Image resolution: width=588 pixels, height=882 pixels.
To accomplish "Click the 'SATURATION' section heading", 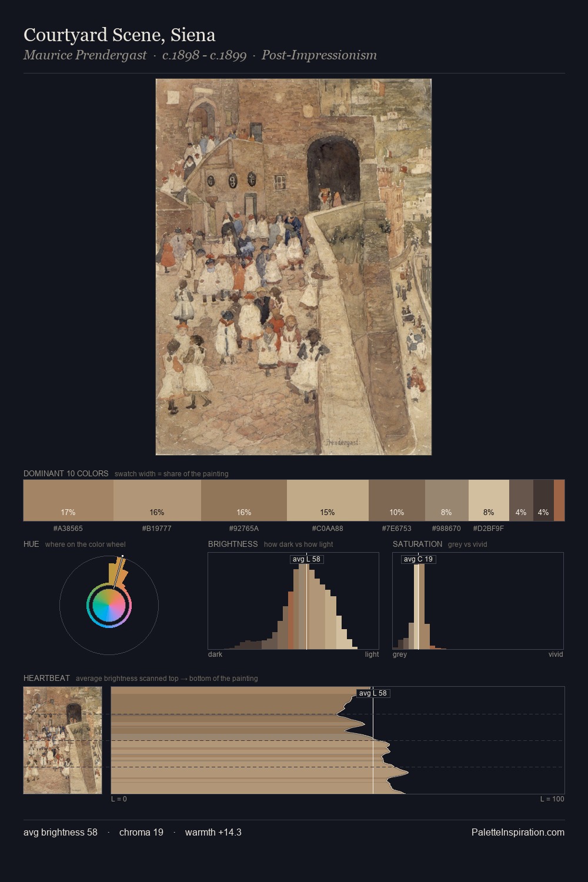I will click(x=417, y=544).
